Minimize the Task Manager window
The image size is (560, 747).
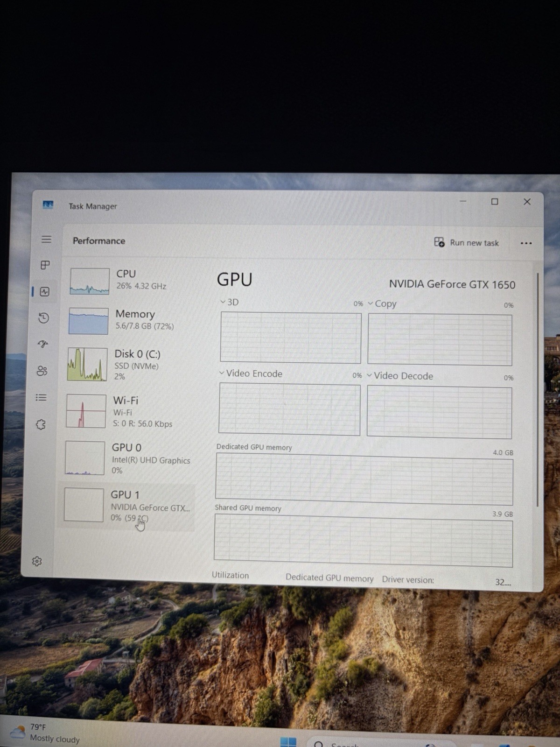pyautogui.click(x=463, y=201)
